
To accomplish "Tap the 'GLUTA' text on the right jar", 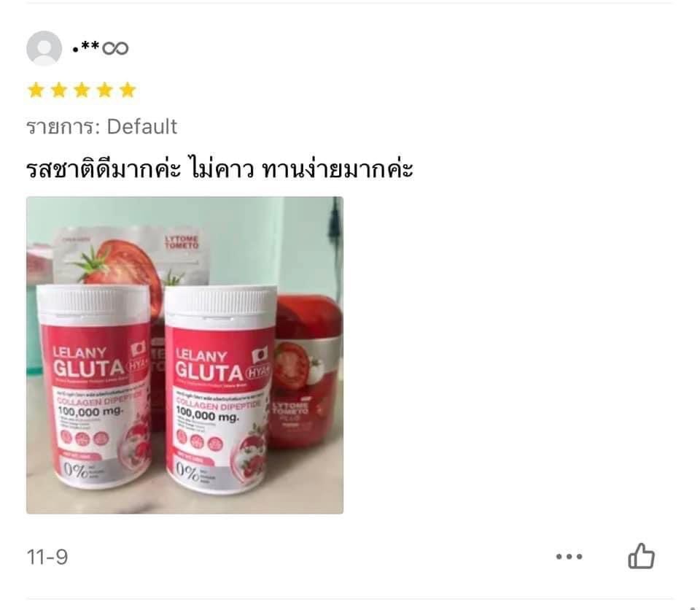I will 209,371.
